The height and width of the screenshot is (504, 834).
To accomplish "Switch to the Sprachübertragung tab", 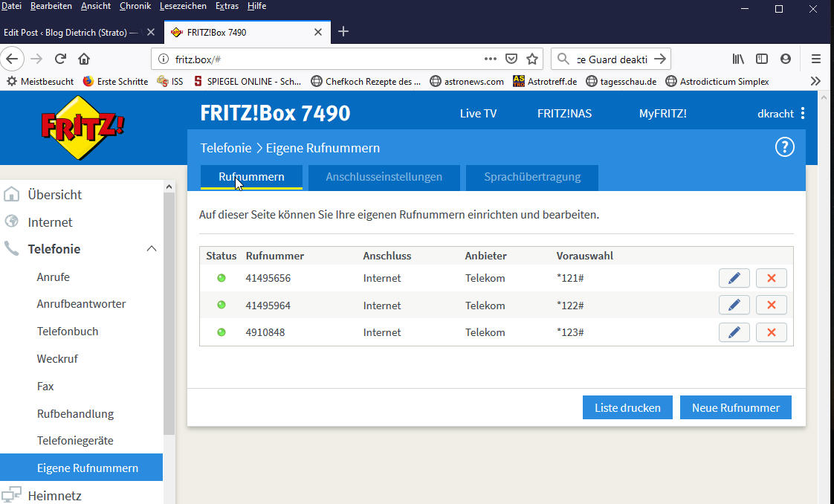I will click(532, 177).
